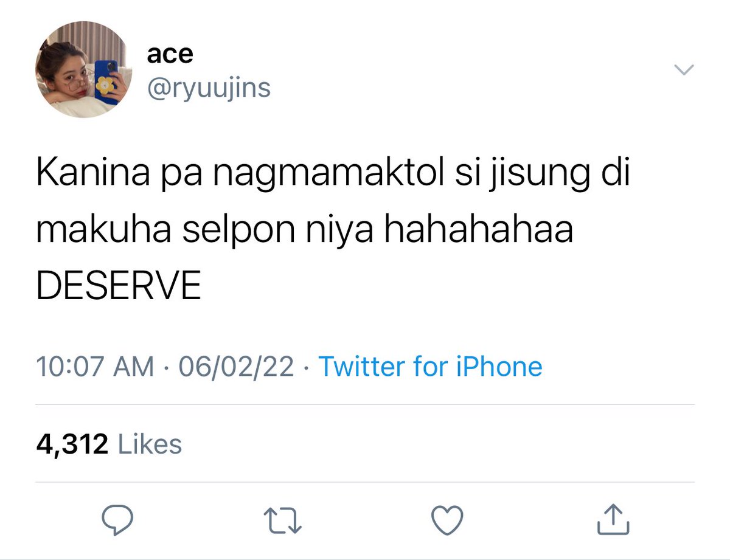Open profile via display name ace
The height and width of the screenshot is (560, 730).
[170, 55]
